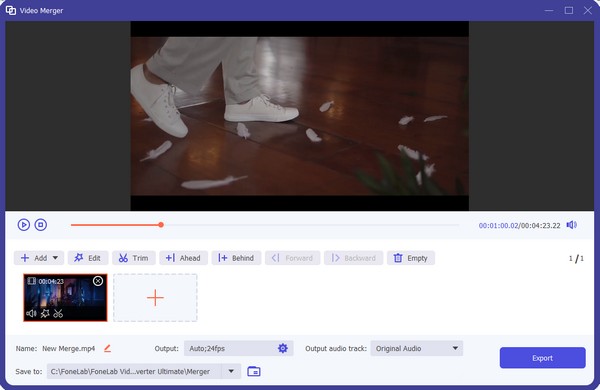The image size is (600, 390).
Task: Click the Forward button
Action: (x=292, y=258)
